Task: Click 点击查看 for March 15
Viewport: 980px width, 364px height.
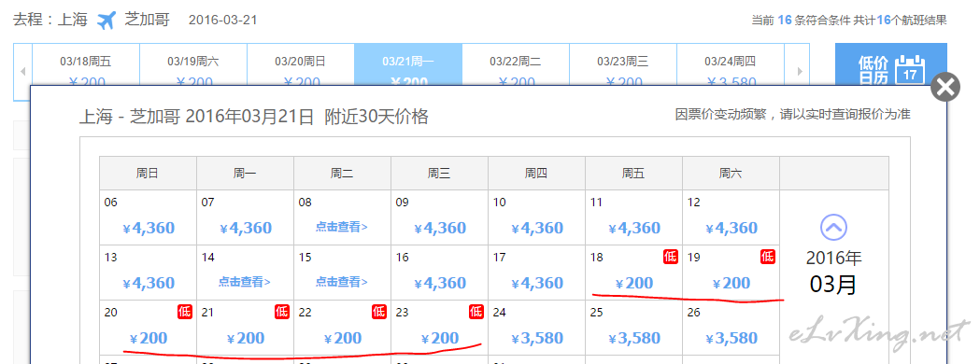Action: (x=342, y=282)
